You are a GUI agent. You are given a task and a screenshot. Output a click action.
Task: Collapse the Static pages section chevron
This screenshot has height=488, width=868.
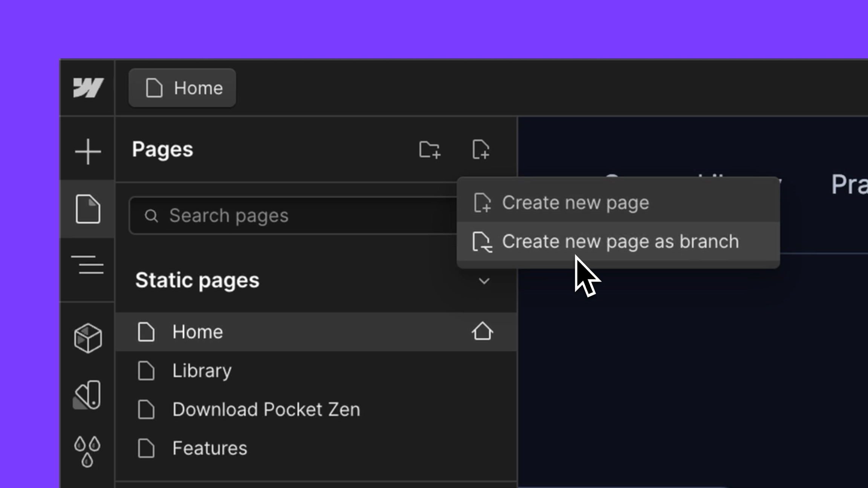[484, 281]
